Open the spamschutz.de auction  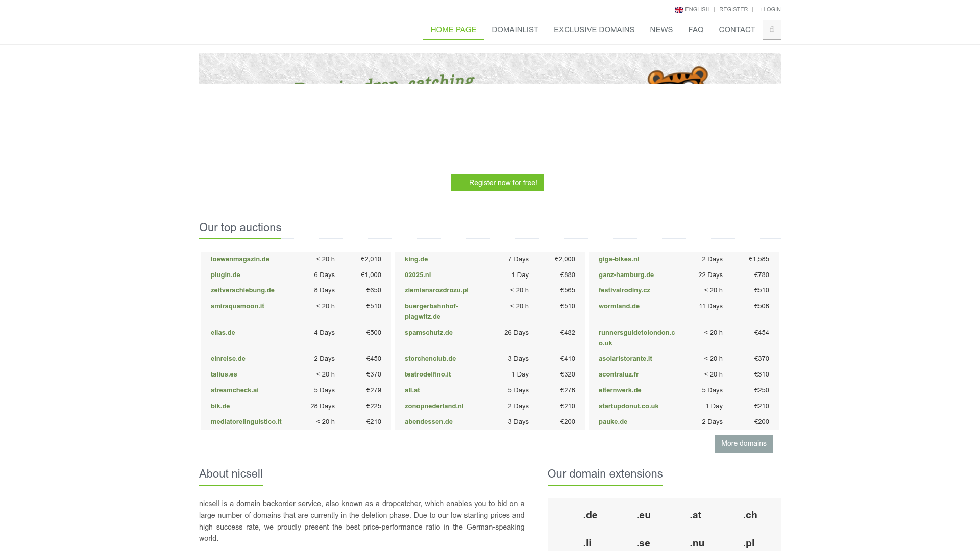tap(428, 333)
